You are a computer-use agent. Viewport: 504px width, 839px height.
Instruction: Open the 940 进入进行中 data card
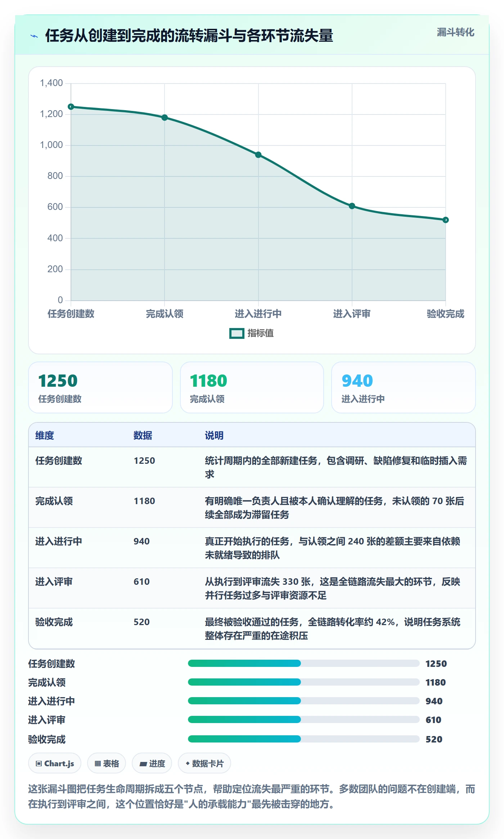(404, 387)
